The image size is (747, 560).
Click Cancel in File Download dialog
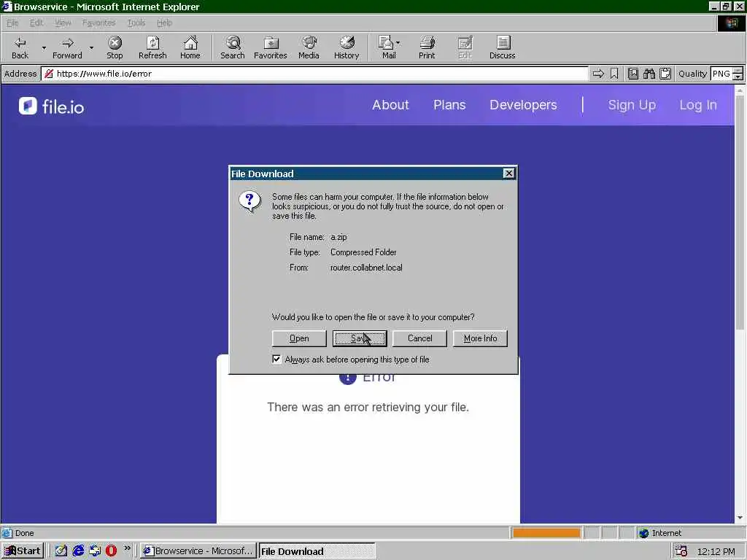pyautogui.click(x=419, y=338)
